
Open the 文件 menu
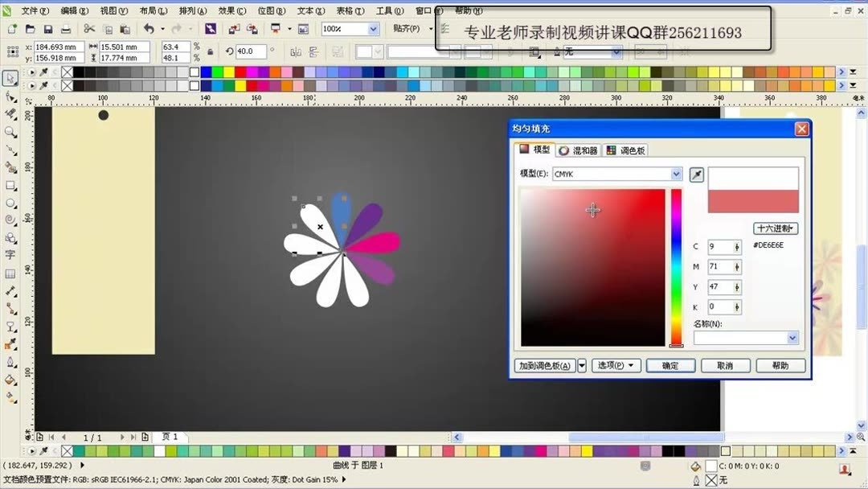coord(35,11)
